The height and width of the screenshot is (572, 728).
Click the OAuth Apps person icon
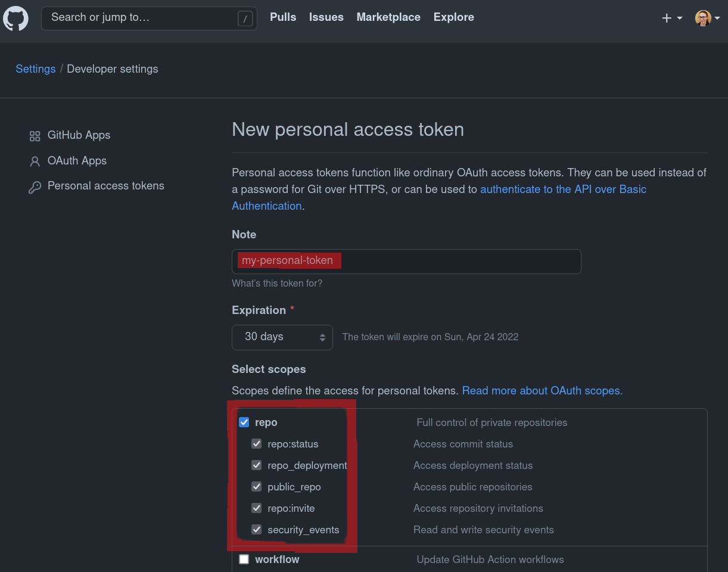[35, 161]
